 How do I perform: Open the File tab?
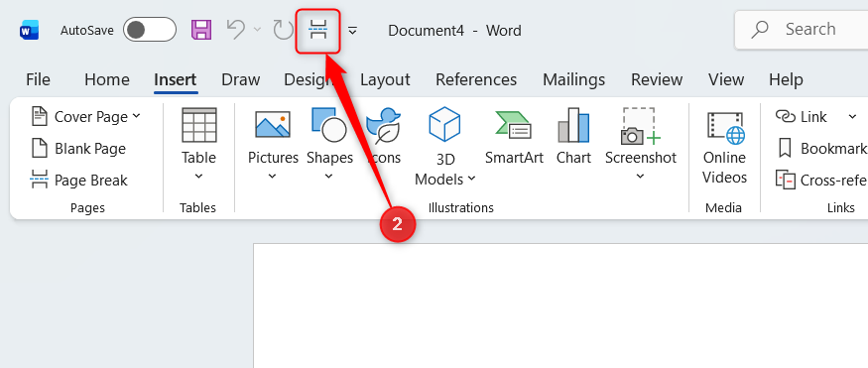(x=39, y=79)
